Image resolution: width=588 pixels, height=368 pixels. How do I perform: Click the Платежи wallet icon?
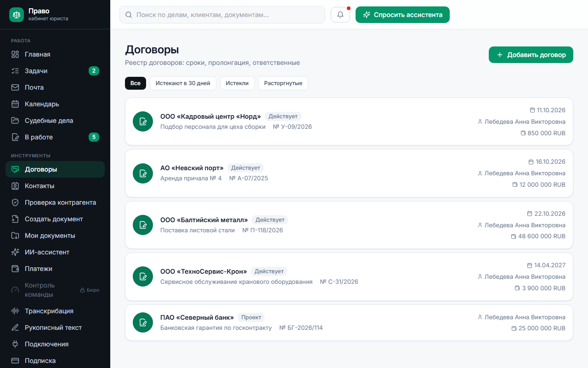tap(15, 269)
